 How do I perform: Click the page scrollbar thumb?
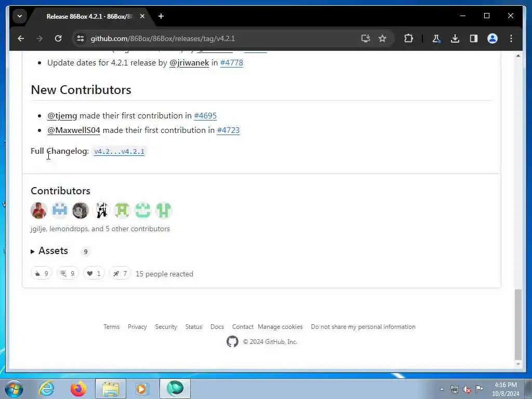(518, 324)
